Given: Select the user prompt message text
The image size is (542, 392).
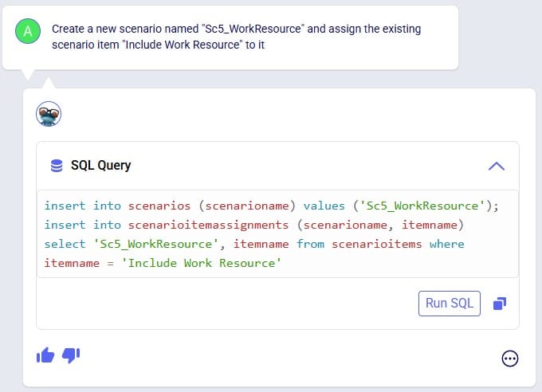Looking at the screenshot, I should 236,37.
